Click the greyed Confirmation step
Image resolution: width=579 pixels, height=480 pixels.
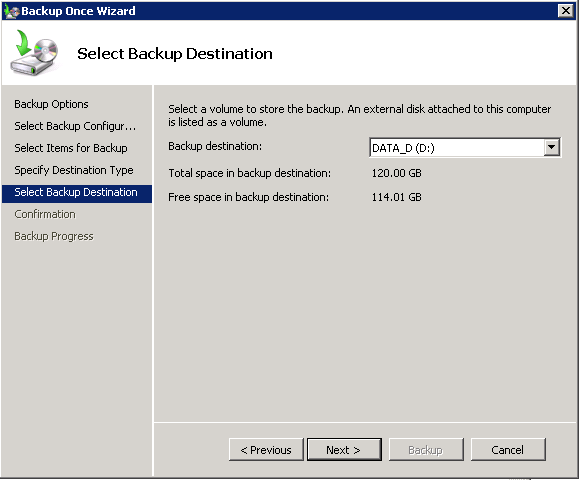tap(45, 214)
